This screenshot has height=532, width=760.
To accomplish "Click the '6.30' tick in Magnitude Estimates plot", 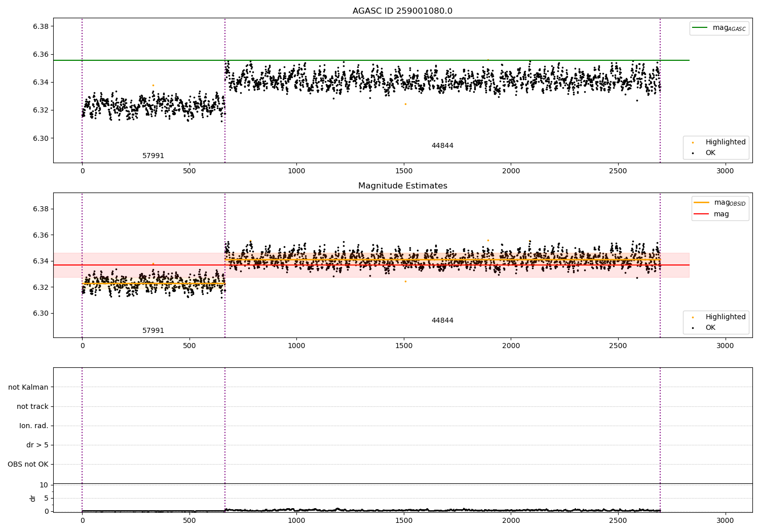I will [x=41, y=313].
